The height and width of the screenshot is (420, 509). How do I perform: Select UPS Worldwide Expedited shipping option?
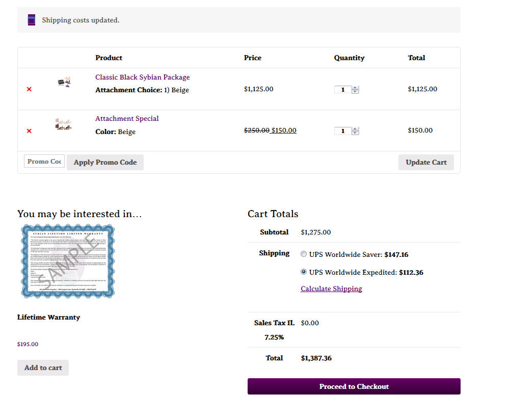pyautogui.click(x=304, y=272)
